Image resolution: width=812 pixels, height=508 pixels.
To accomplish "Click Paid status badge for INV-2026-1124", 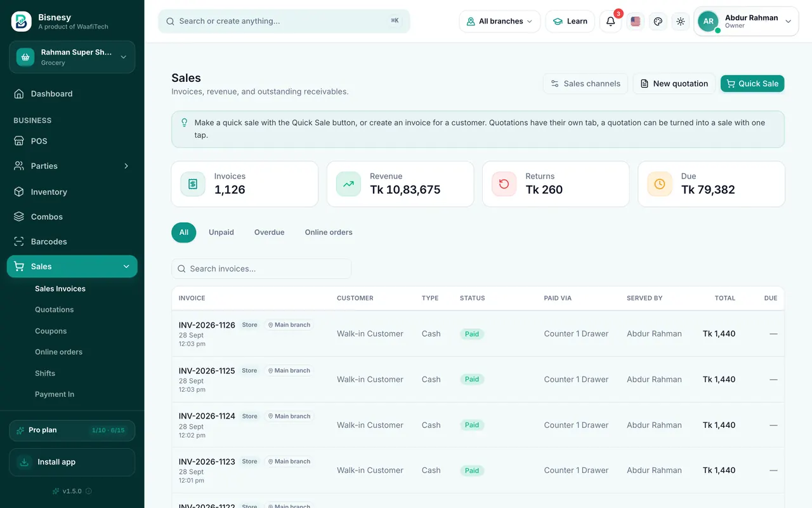I will point(472,425).
